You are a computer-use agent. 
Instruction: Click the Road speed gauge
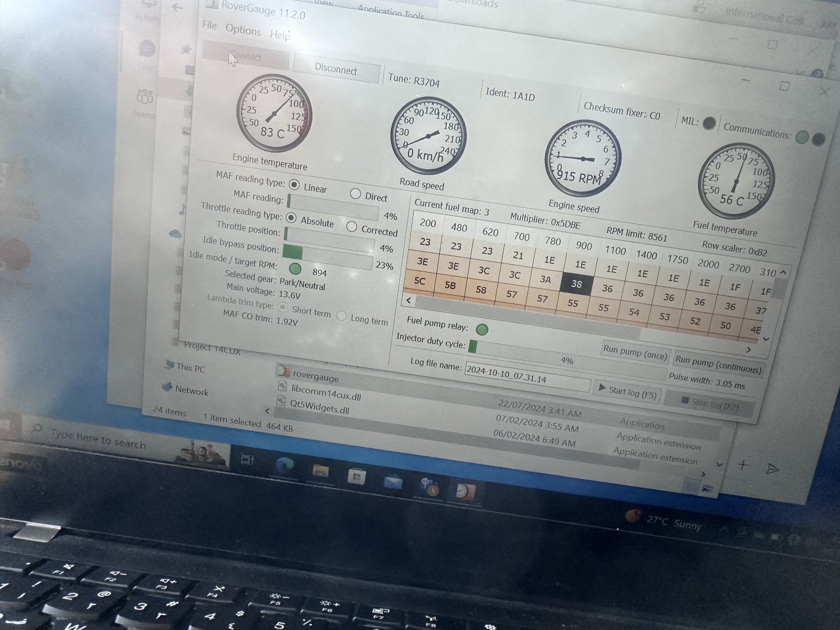[428, 135]
